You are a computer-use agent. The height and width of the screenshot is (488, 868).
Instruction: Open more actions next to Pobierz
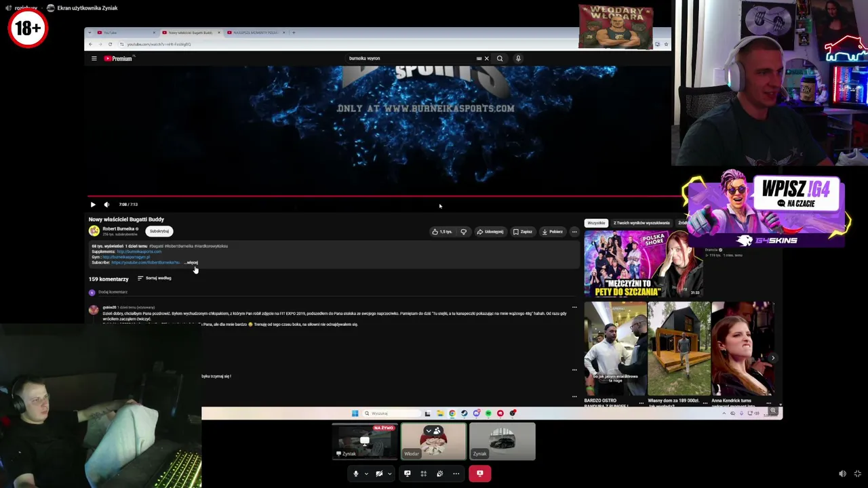(574, 232)
